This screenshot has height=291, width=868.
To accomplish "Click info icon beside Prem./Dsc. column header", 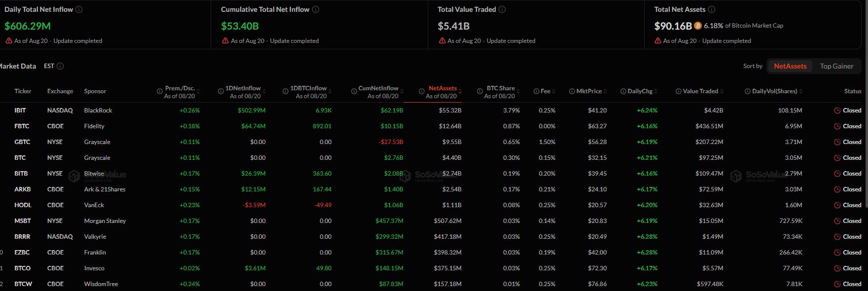I will [x=160, y=91].
